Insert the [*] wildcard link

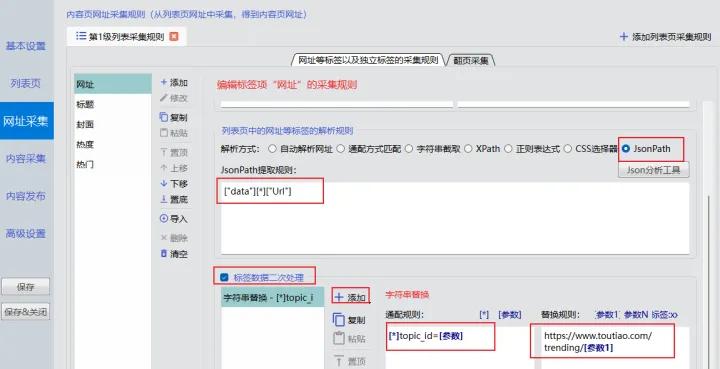[484, 315]
